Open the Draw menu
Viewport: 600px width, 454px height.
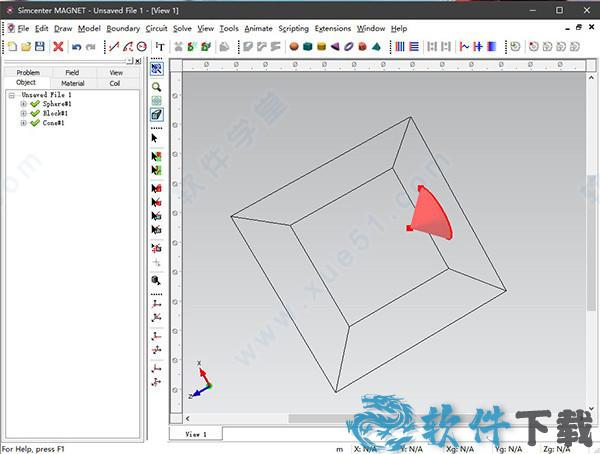click(x=63, y=29)
